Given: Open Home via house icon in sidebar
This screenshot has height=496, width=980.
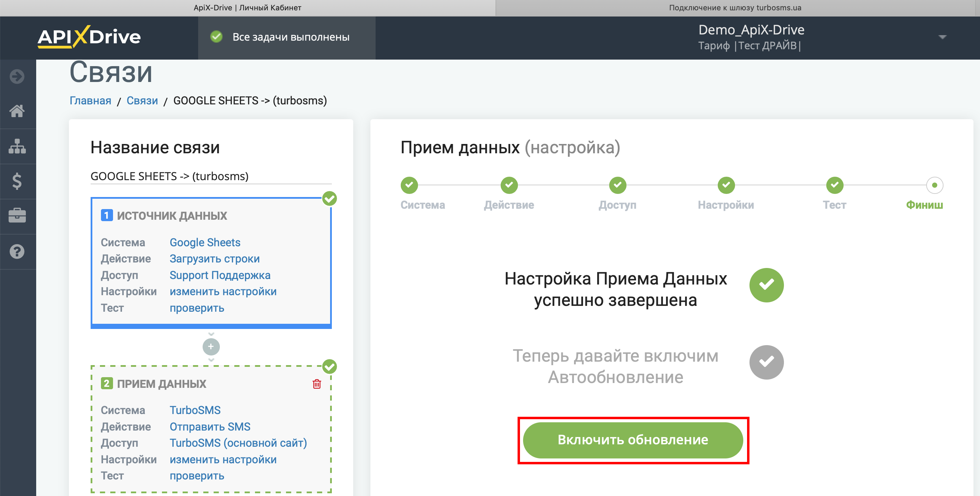Looking at the screenshot, I should pyautogui.click(x=17, y=111).
